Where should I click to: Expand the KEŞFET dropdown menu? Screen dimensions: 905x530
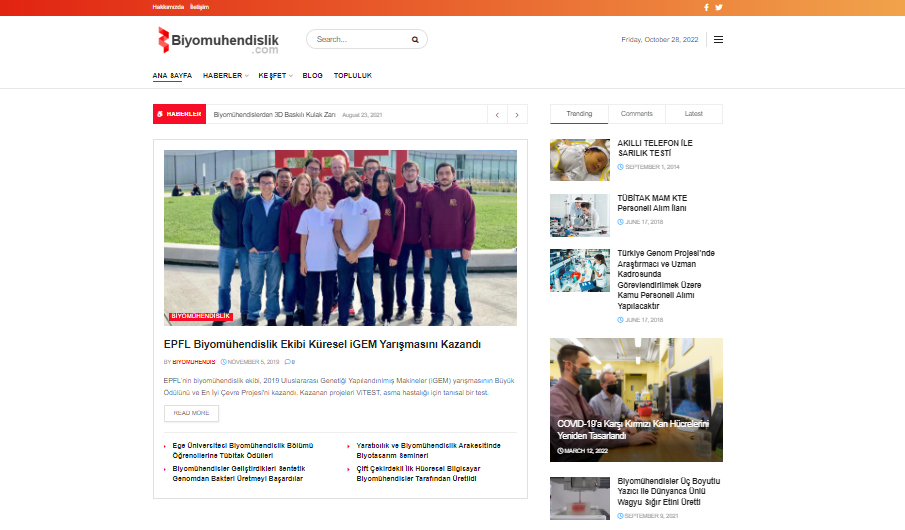[274, 76]
